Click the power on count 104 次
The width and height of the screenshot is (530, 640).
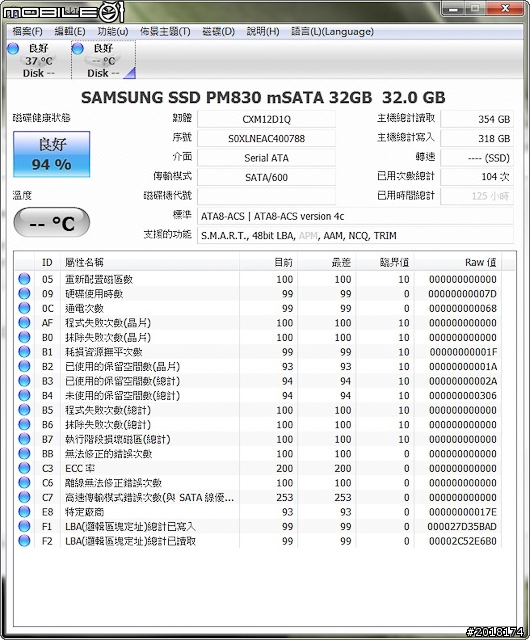tap(477, 177)
